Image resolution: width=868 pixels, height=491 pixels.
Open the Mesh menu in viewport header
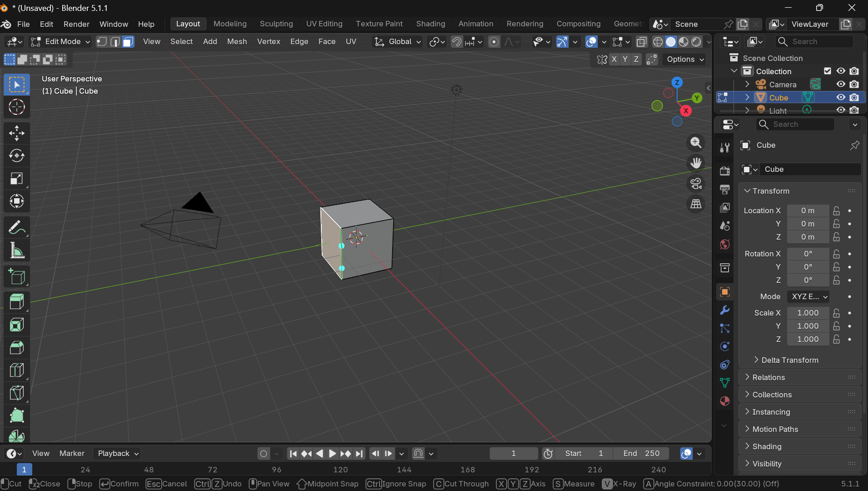(237, 41)
